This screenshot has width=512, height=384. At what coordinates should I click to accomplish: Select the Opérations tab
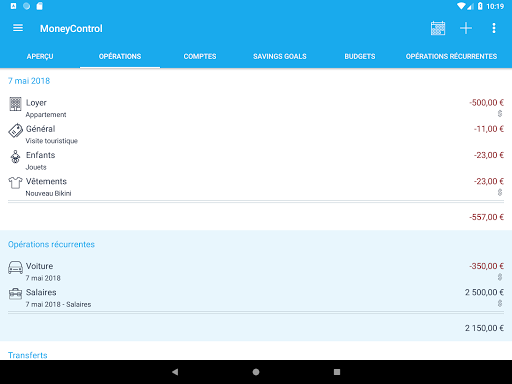[x=120, y=56]
